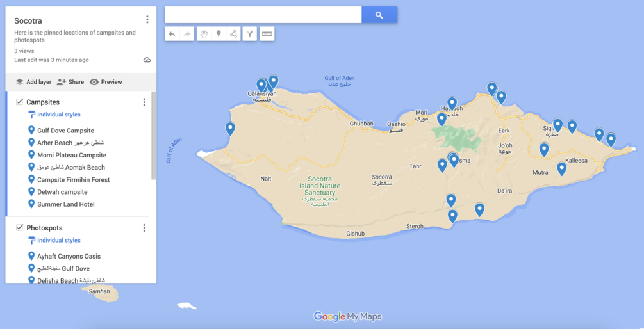Select Campsite Firmihin Forest in list
This screenshot has width=644, height=329.
(74, 180)
